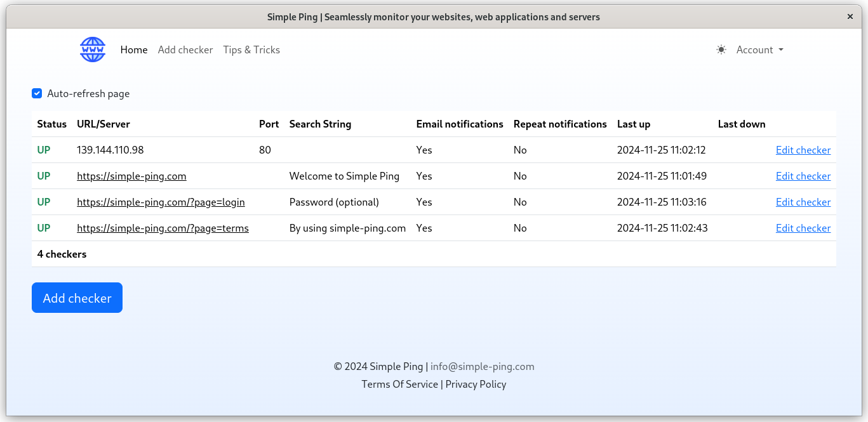
Task: Open Terms Of Service in footer
Action: (x=399, y=384)
